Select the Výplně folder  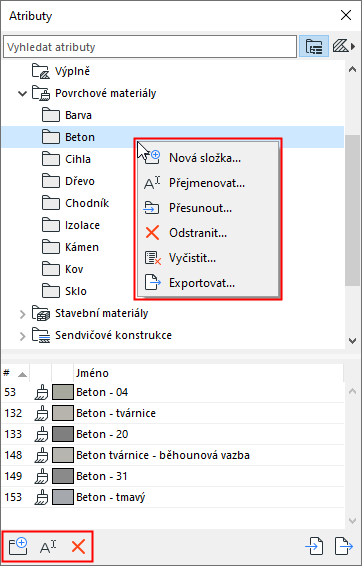pos(61,71)
